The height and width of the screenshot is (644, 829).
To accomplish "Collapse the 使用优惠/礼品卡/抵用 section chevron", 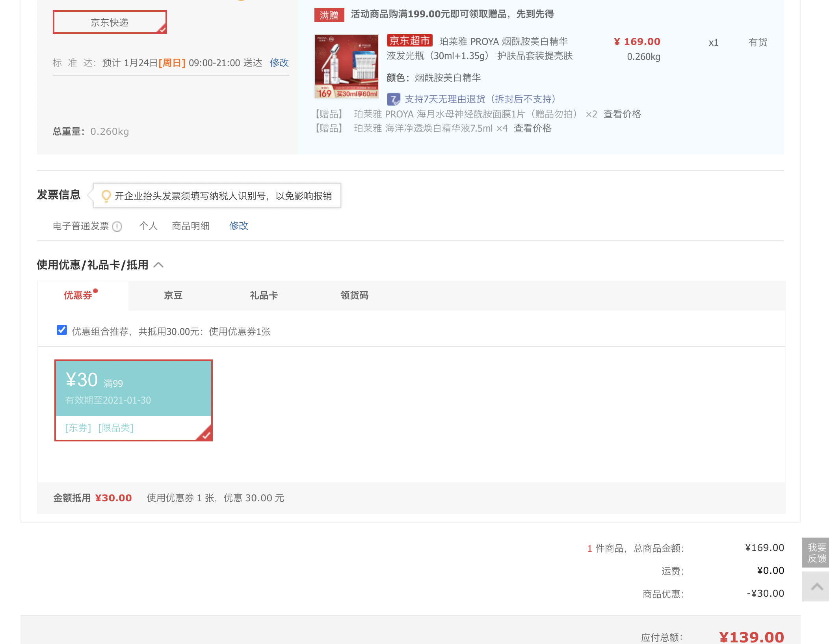I will tap(158, 265).
